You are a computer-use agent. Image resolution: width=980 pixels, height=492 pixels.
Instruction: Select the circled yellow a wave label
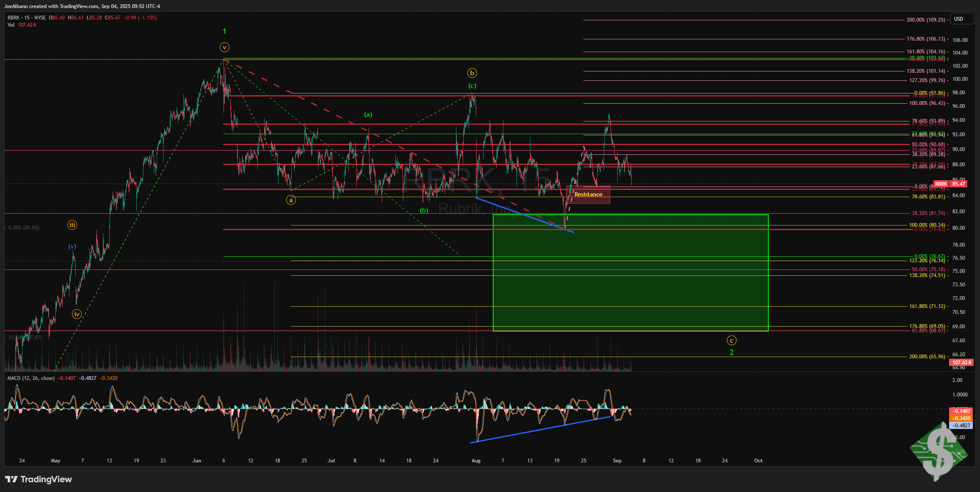291,200
